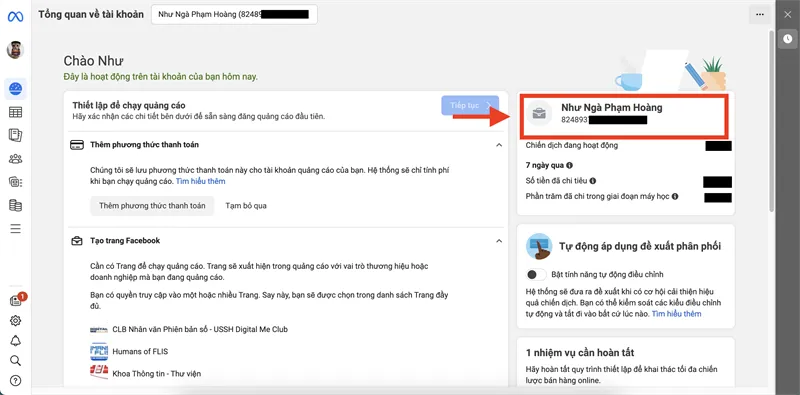This screenshot has height=395, width=800.
Task: Toggle Bật tính năng tự động điều chỉnh switch
Action: 536,275
